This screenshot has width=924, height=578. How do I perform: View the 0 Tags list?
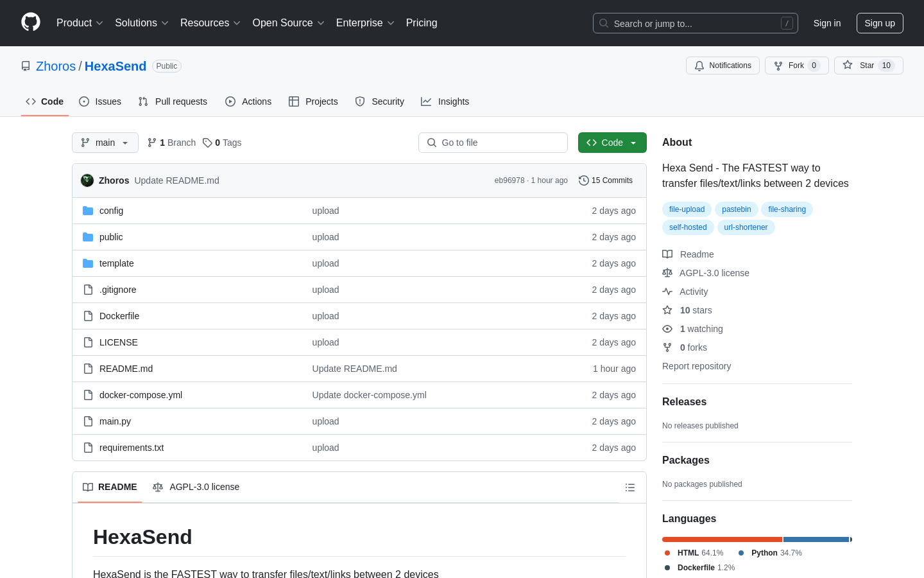(x=222, y=143)
